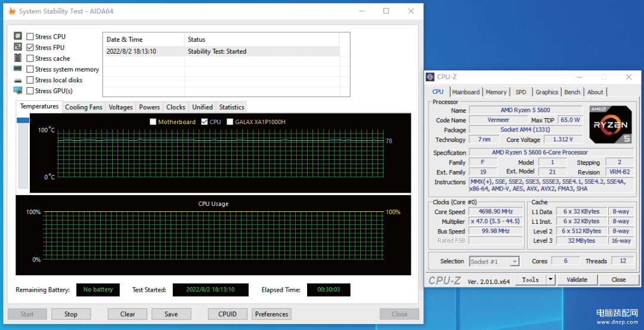
Task: Click the Validate button in CPU-Z
Action: (577, 280)
